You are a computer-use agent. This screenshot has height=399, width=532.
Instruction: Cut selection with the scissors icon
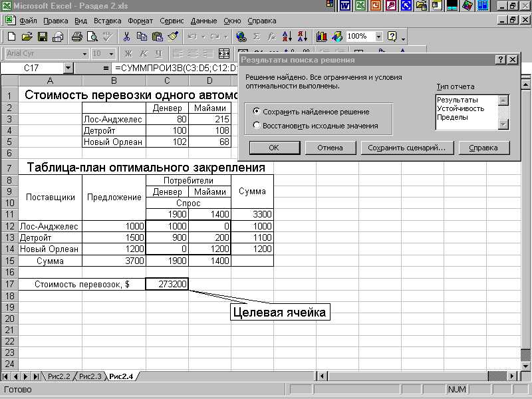coord(126,37)
